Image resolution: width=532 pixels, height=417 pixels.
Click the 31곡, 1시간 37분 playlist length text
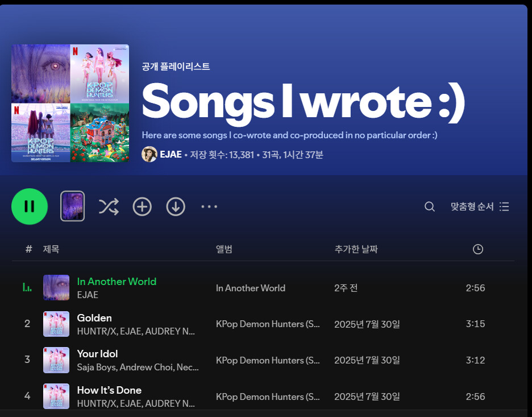(x=293, y=155)
